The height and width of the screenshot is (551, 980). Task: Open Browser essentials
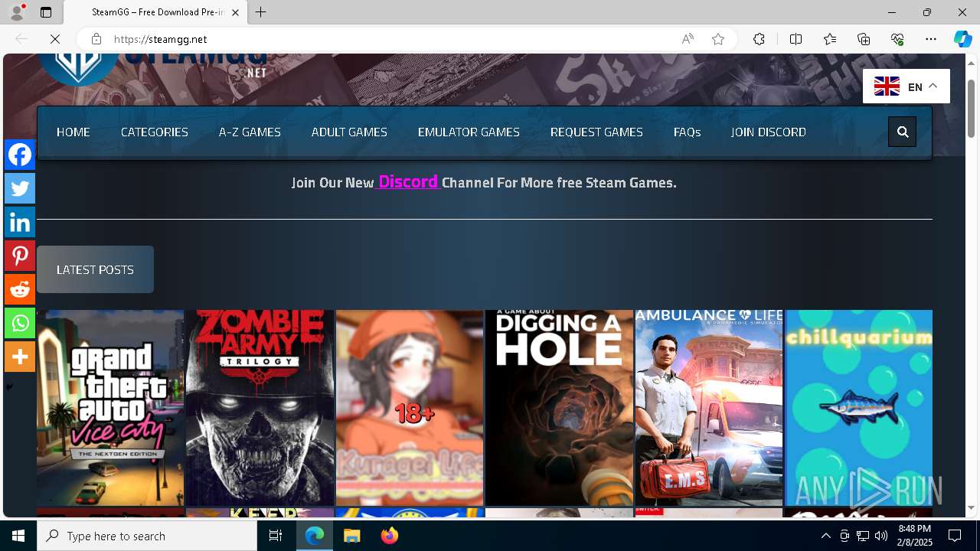click(897, 39)
